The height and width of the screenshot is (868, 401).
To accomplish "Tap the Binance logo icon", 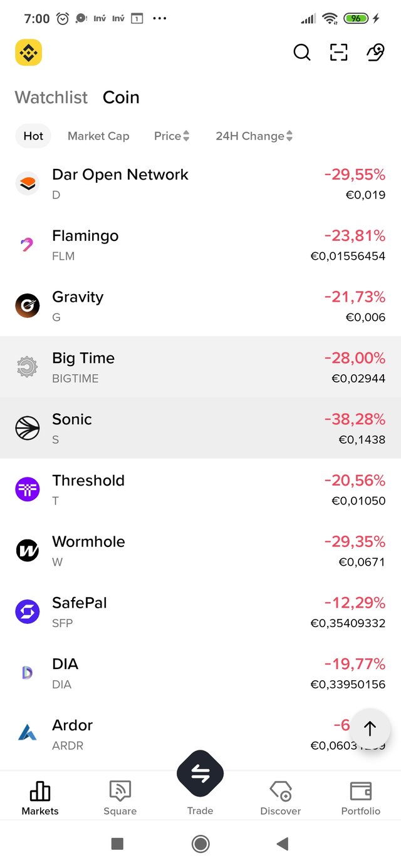I will pyautogui.click(x=28, y=53).
